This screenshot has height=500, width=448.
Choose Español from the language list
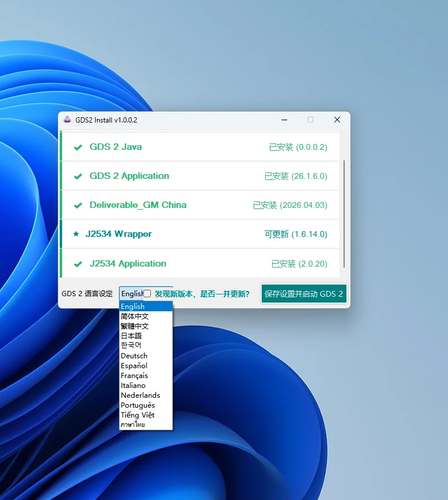coord(146,365)
